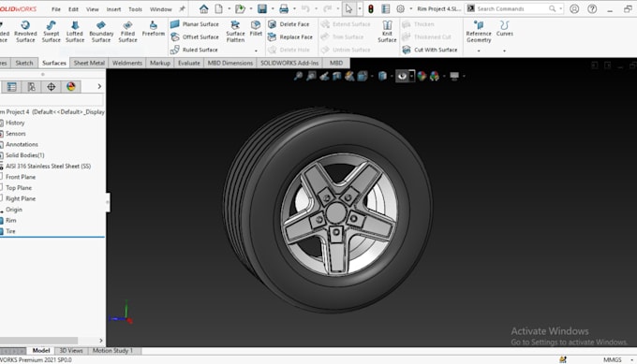637x364 pixels.
Task: Open the Insert menu
Action: (113, 9)
